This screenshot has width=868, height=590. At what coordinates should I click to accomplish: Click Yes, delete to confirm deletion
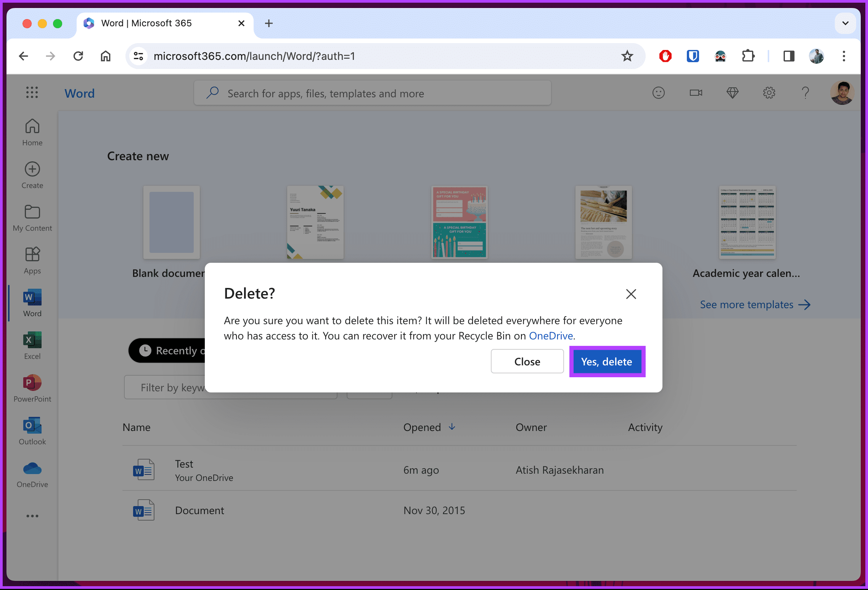point(606,361)
